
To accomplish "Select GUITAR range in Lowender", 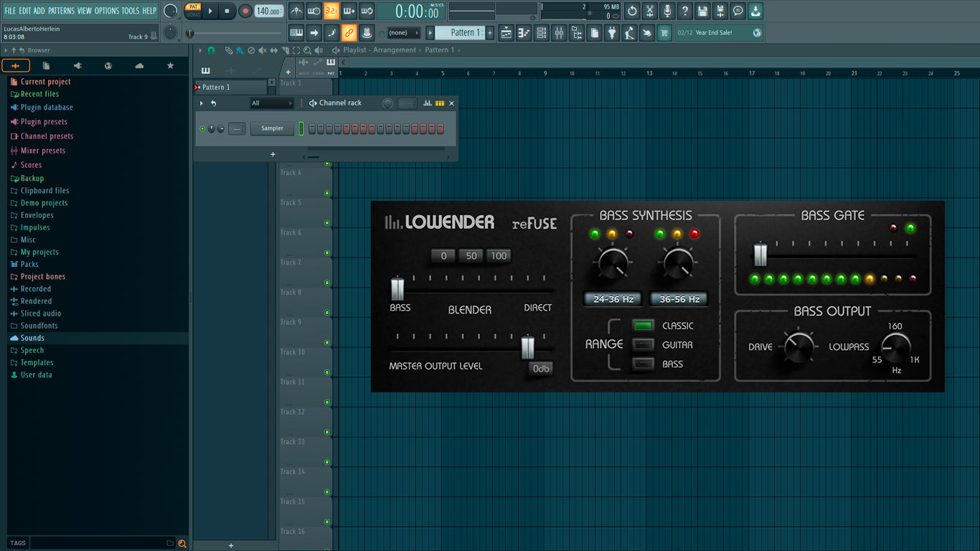I will tap(644, 345).
